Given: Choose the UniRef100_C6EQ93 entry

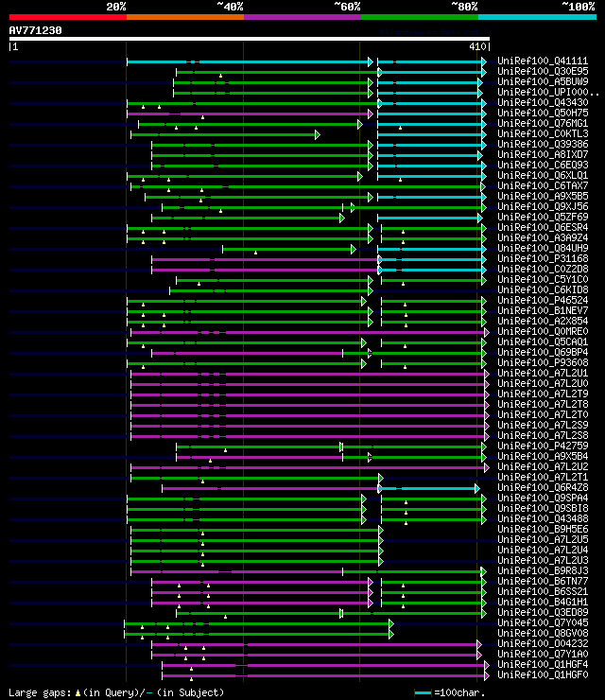Looking at the screenshot, I should coord(543,165).
